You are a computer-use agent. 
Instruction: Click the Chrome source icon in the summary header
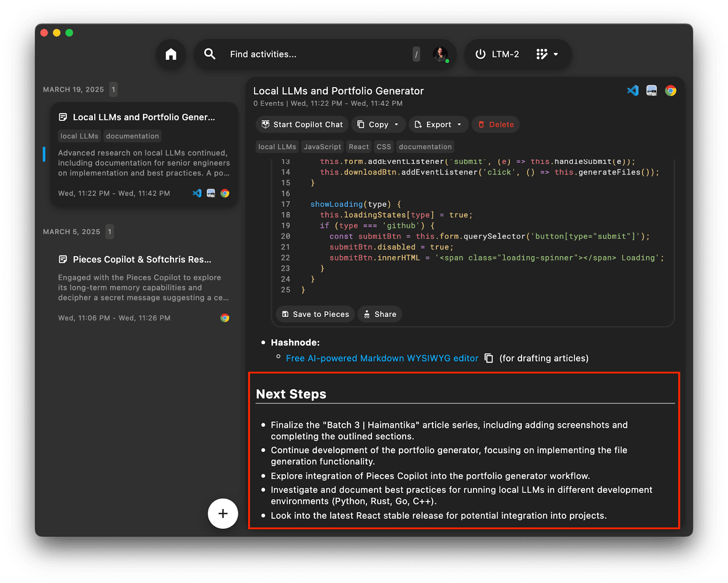click(x=671, y=90)
